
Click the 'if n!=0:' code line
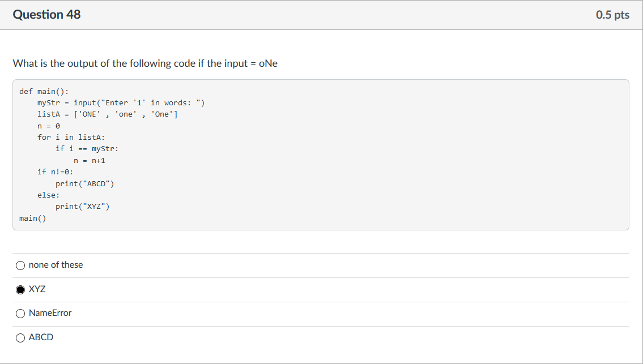[55, 172]
